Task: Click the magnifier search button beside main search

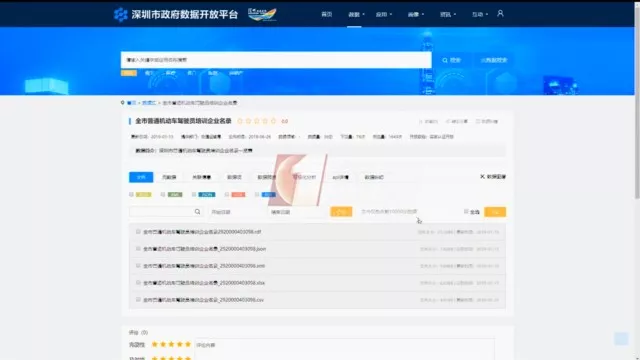Action: point(451,60)
